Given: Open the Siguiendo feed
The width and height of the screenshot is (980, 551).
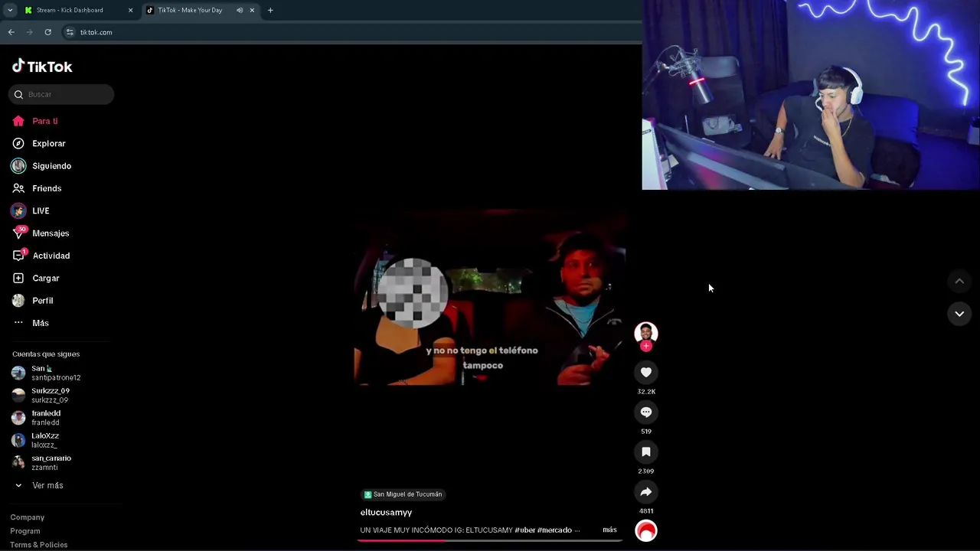Looking at the screenshot, I should tap(41, 166).
